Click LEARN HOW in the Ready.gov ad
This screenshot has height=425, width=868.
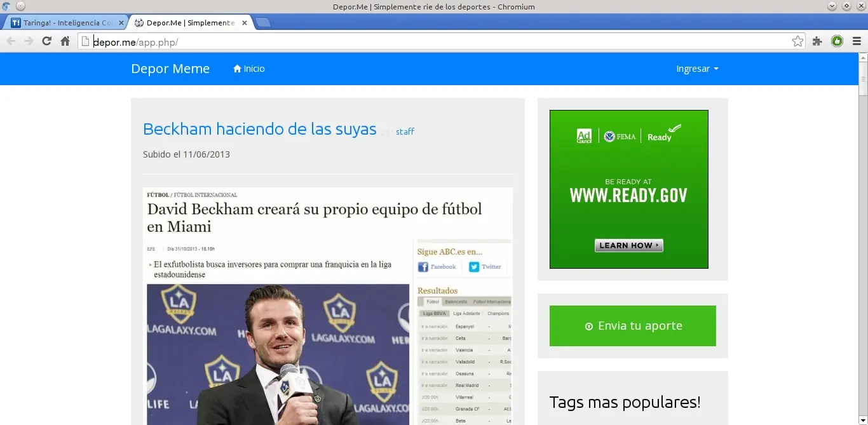click(x=629, y=245)
